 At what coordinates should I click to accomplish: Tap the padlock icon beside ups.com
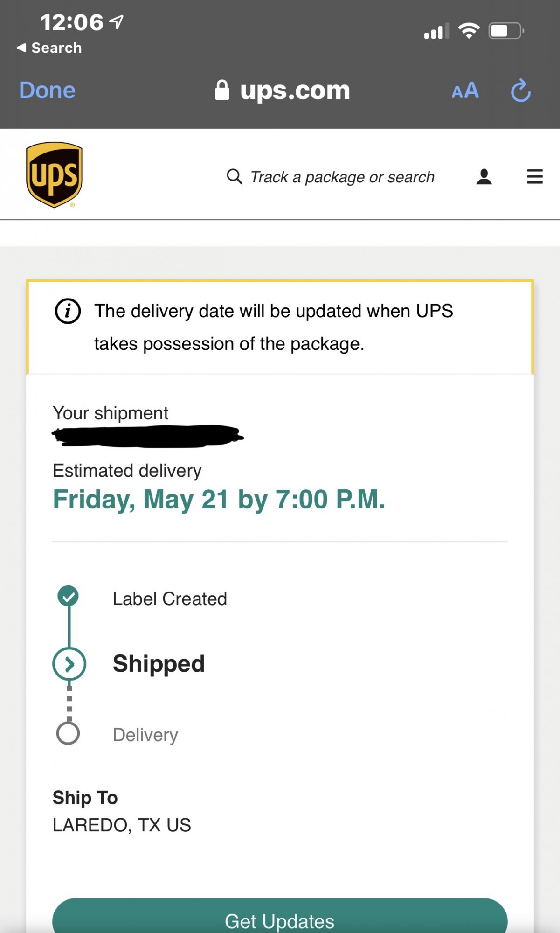pos(222,91)
